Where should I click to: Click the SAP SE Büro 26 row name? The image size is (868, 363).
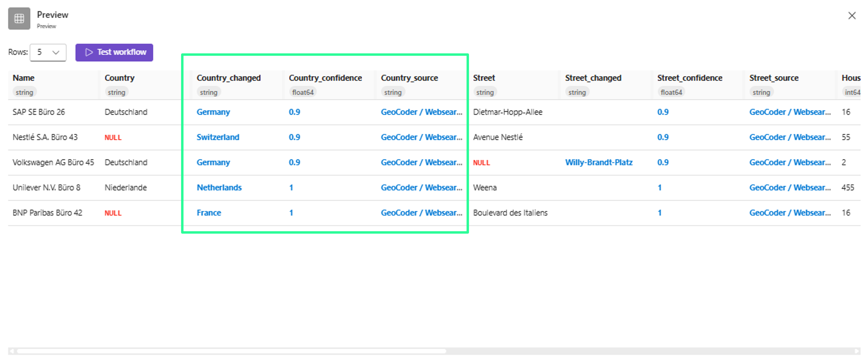(x=39, y=112)
